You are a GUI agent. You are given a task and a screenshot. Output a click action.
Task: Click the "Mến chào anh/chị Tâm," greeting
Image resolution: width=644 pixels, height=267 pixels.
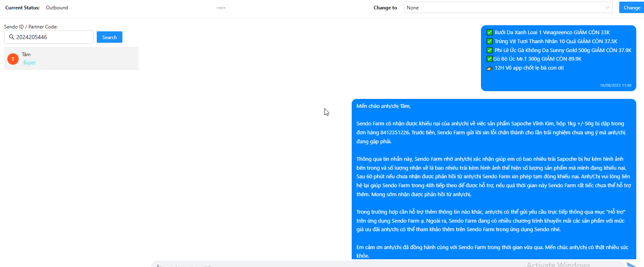tap(383, 106)
